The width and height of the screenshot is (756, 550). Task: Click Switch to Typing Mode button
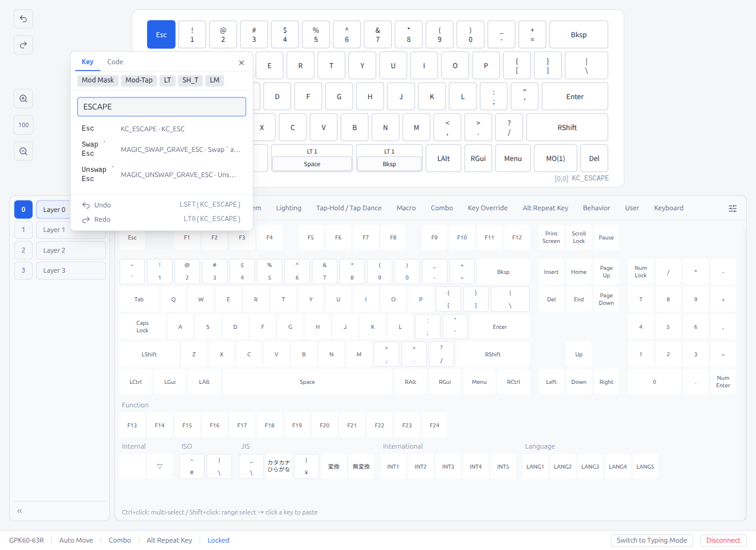point(652,540)
